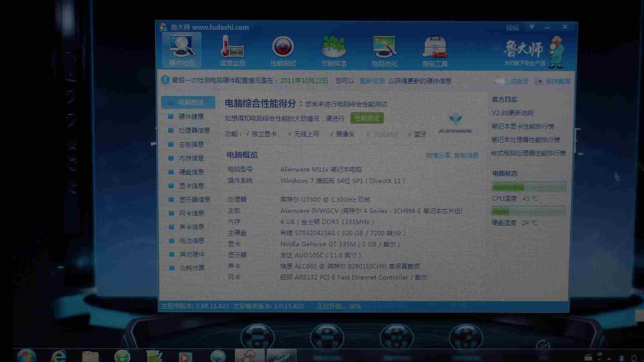The image size is (644, 362).
Task: Click the 重新检测 re-detect link
Action: pyautogui.click(x=372, y=81)
